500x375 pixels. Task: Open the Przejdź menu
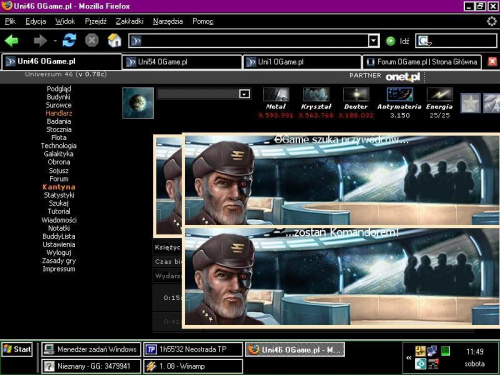coord(95,21)
